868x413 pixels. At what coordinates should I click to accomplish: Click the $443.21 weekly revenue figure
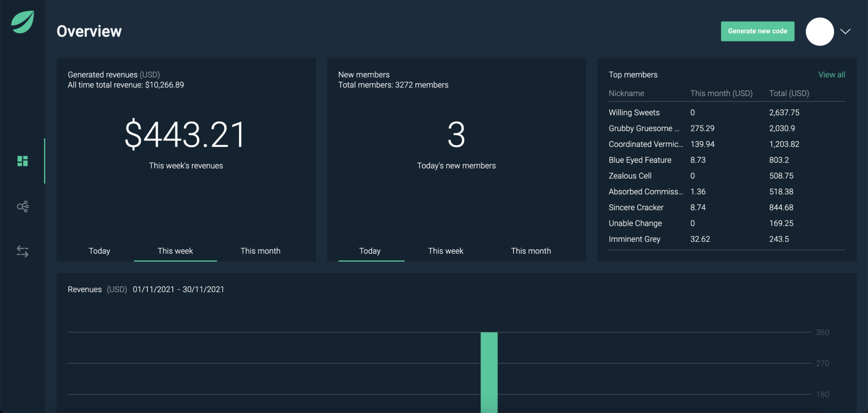click(x=185, y=135)
